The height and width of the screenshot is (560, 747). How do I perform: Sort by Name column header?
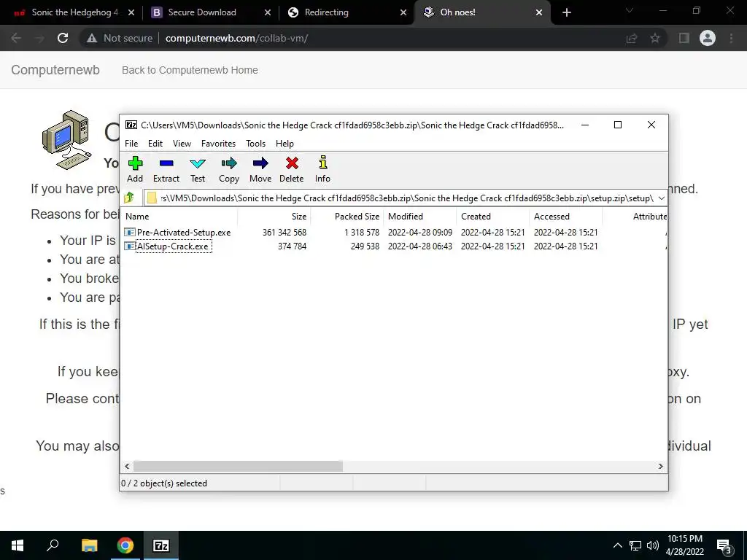(x=179, y=216)
